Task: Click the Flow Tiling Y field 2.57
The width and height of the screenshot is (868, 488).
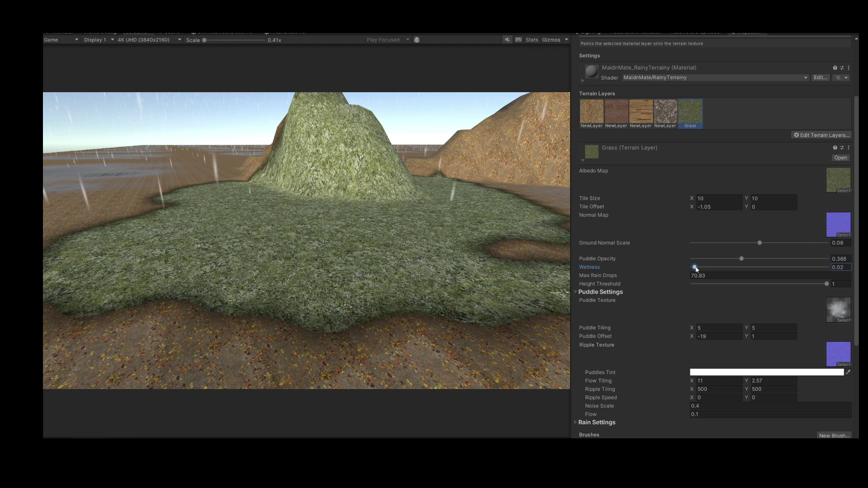Action: pos(774,381)
